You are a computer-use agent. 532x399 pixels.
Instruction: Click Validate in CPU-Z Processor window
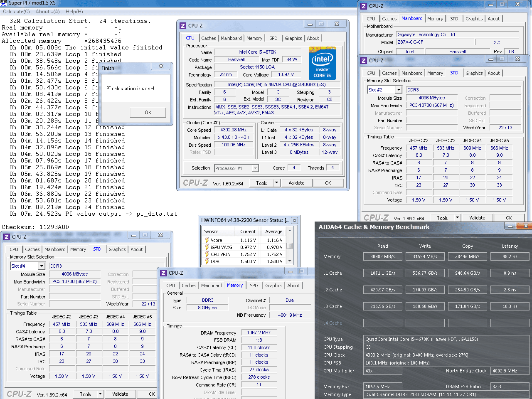point(296,183)
